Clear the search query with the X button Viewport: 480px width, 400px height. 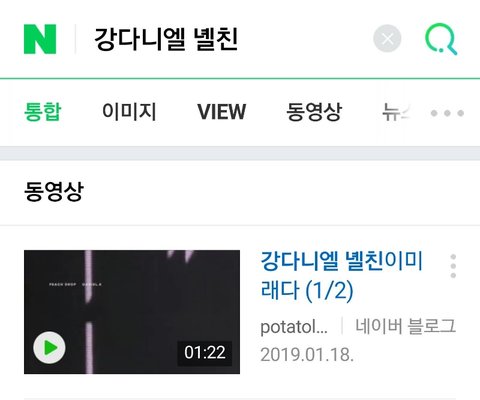pyautogui.click(x=387, y=39)
